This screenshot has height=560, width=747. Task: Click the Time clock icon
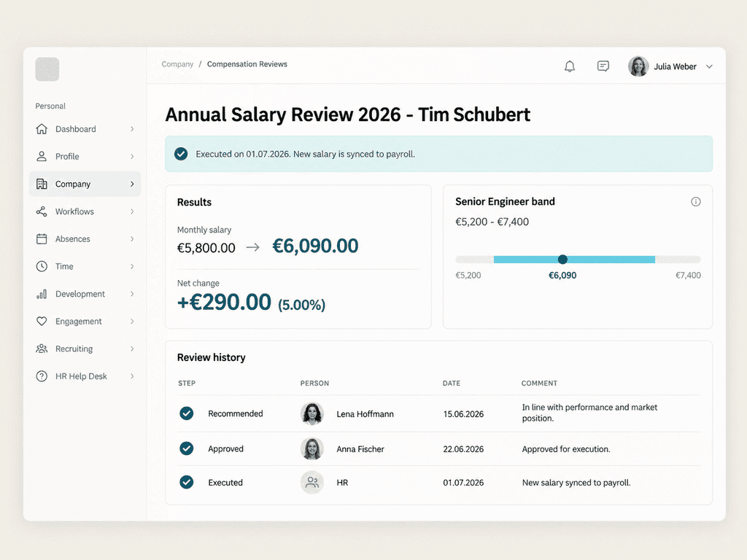(42, 266)
